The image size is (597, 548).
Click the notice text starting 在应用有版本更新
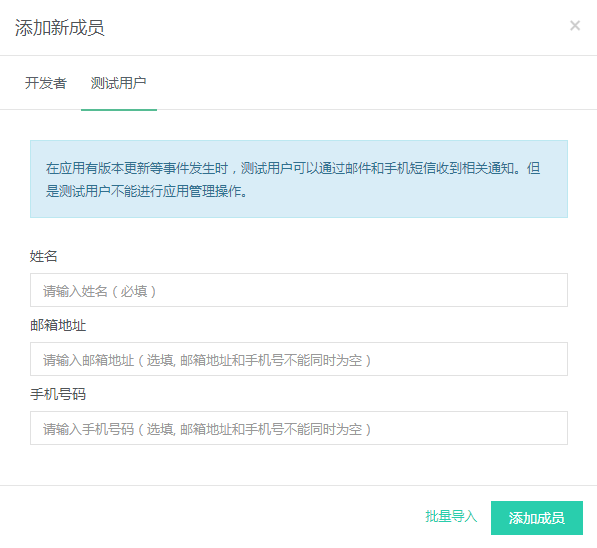click(293, 168)
